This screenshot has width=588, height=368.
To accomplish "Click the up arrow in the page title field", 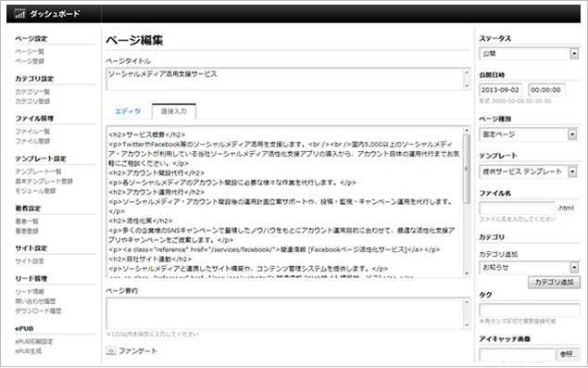I will pyautogui.click(x=467, y=72).
